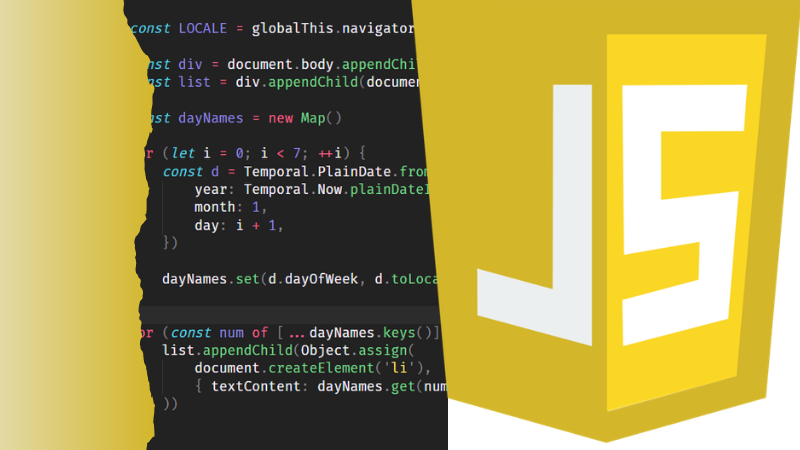This screenshot has height=450, width=800.
Task: Click the document.body.appendChi call
Action: click(x=322, y=64)
